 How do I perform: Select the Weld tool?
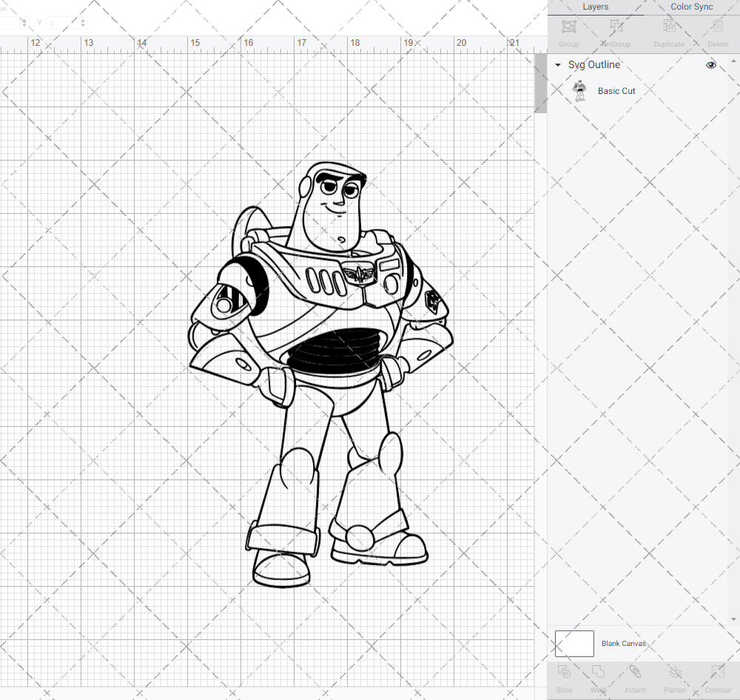598,672
